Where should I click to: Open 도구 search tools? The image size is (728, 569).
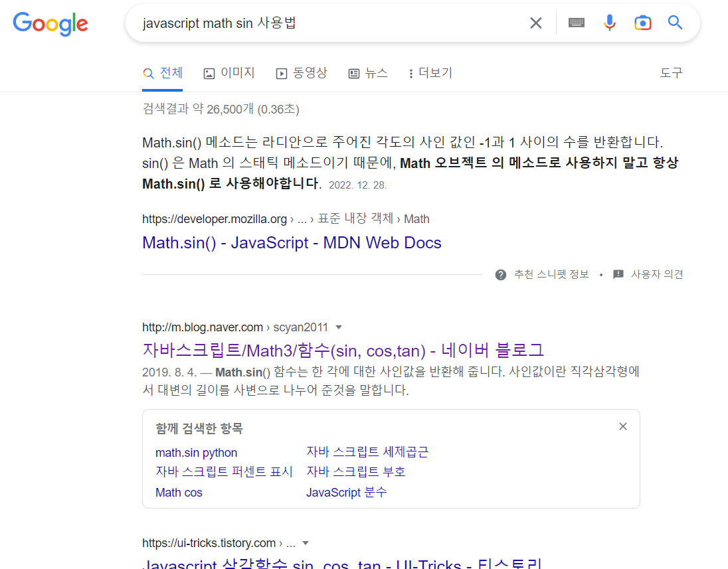672,73
